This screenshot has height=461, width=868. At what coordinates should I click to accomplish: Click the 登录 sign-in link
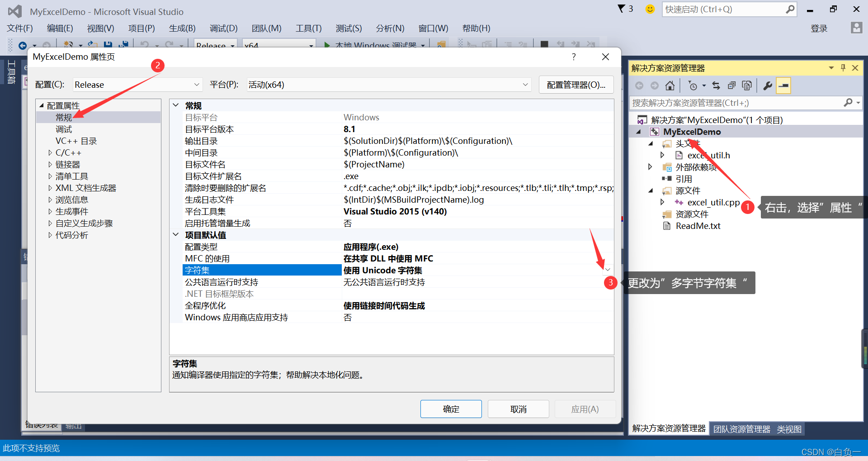tap(819, 29)
